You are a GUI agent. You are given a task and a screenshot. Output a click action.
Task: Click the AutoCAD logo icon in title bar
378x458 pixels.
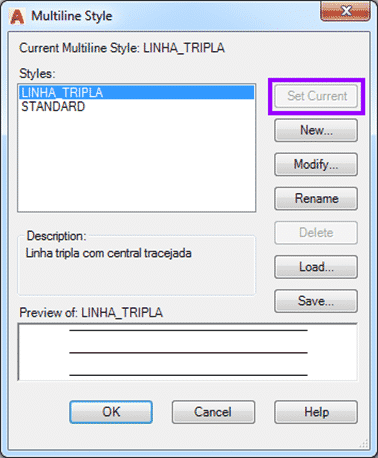click(17, 16)
